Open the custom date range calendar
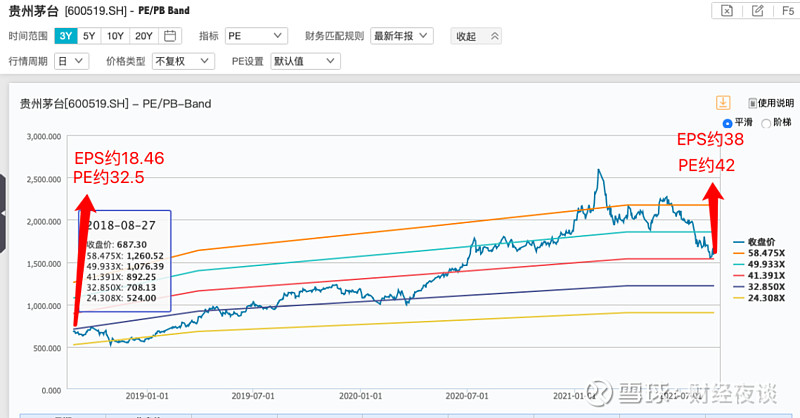 coord(170,36)
